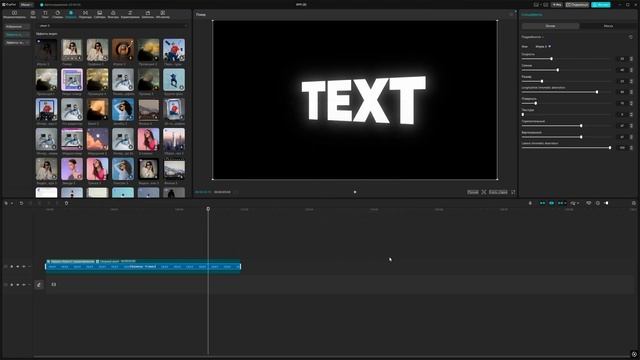The image size is (640, 360).
Task: Hide the main video track with eye icon
Action: (18, 284)
